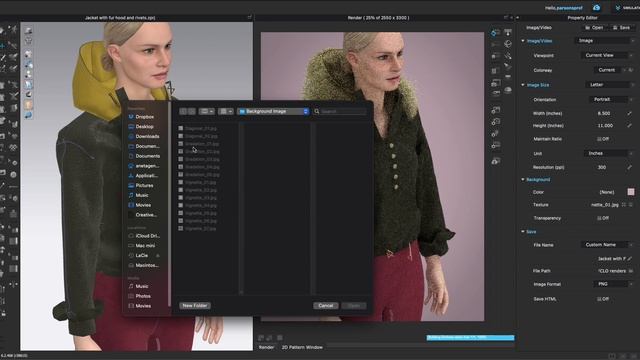Switch to the Render tab
640x360 pixels.
[x=266, y=347]
